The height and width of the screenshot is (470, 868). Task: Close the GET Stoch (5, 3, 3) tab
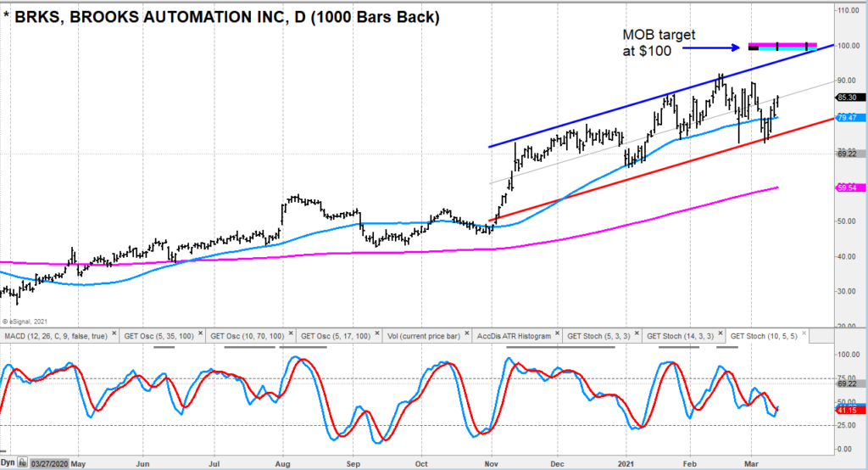point(637,333)
